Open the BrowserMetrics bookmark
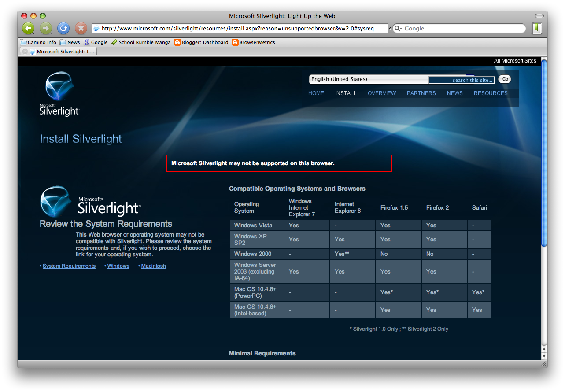Image resolution: width=565 pixels, height=392 pixels. (254, 42)
